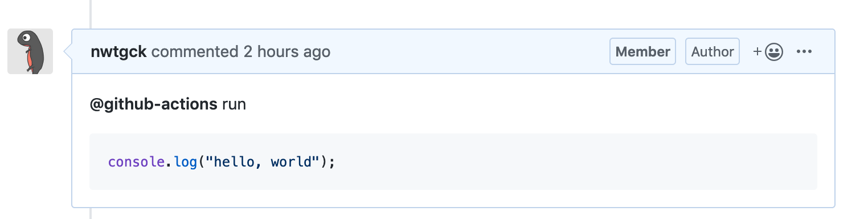868x219 pixels.
Task: Open the add reaction smiley picker
Action: tap(768, 52)
